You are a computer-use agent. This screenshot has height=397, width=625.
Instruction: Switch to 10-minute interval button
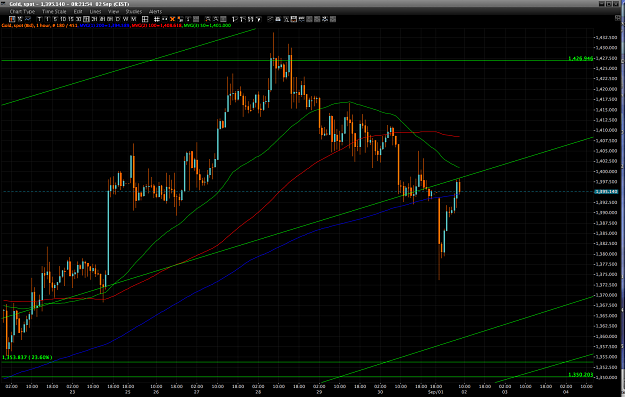click(63, 19)
